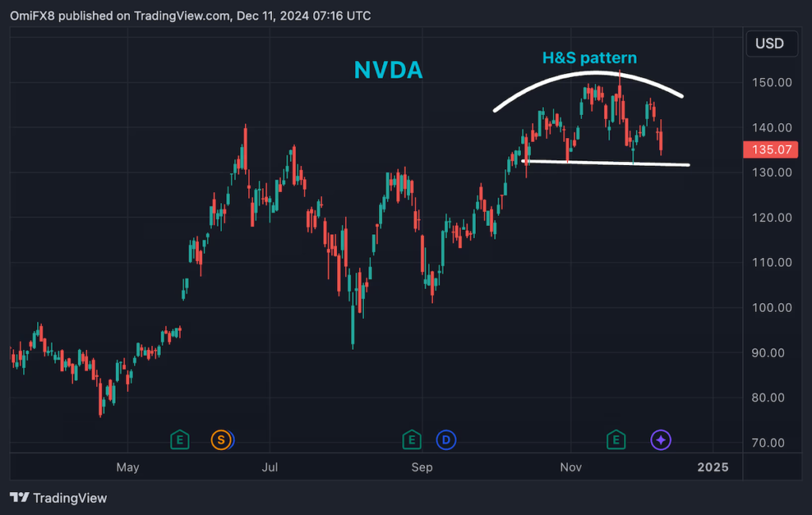Click the orange S split marker
Image resolution: width=812 pixels, height=515 pixels.
[221, 440]
